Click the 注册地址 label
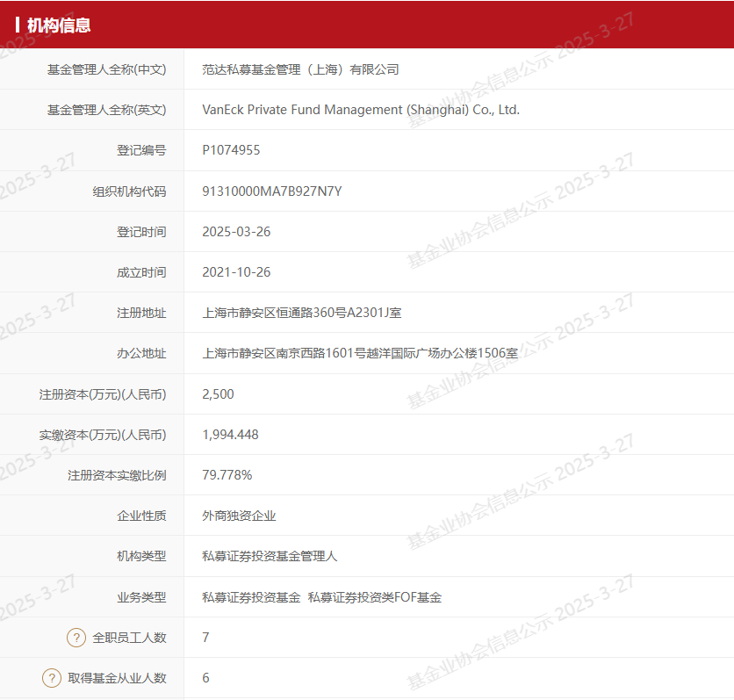Screen dimensions: 734x700 click(x=141, y=313)
